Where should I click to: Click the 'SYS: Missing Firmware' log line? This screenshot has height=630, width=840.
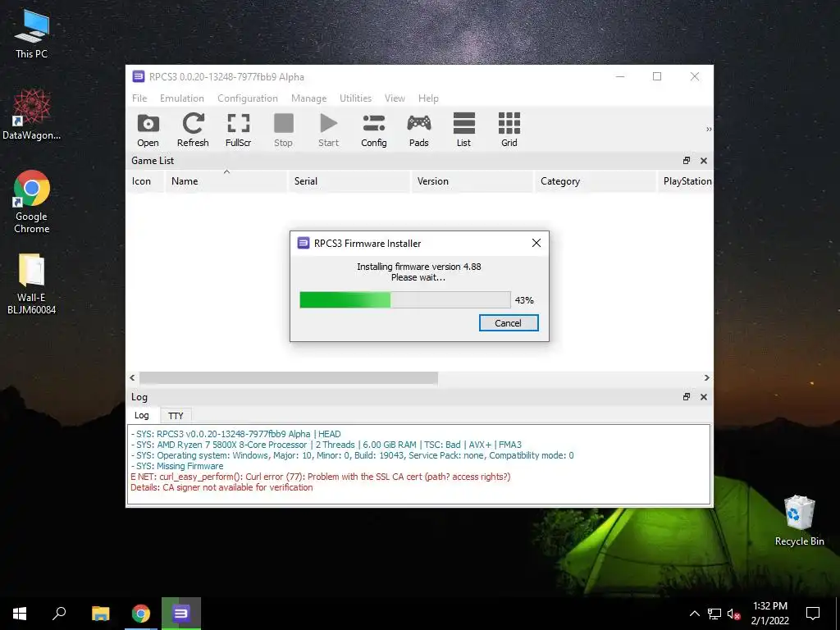coord(177,466)
